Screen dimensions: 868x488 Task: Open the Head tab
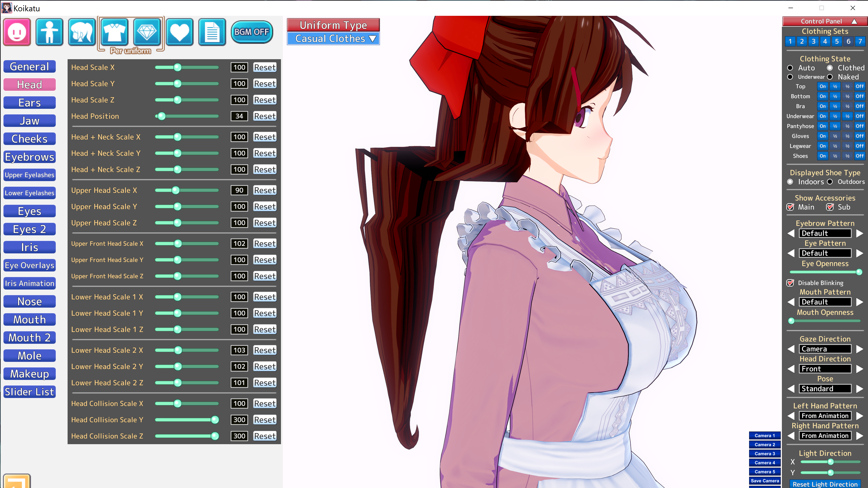(x=30, y=84)
